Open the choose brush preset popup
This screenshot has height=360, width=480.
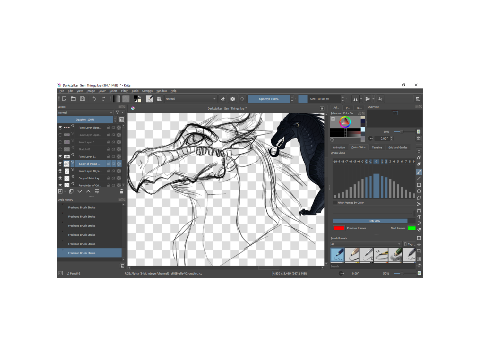(159, 99)
